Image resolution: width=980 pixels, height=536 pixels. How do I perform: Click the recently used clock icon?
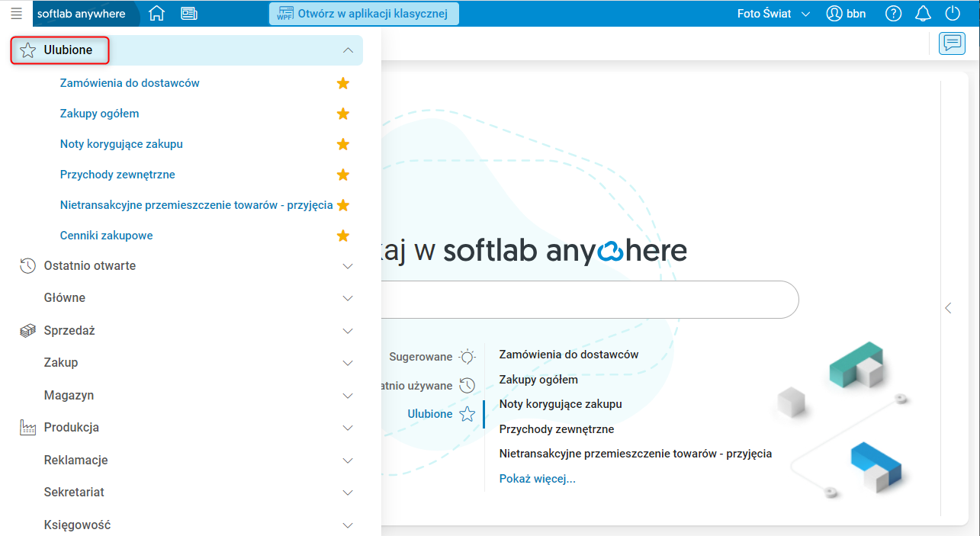[x=467, y=386]
